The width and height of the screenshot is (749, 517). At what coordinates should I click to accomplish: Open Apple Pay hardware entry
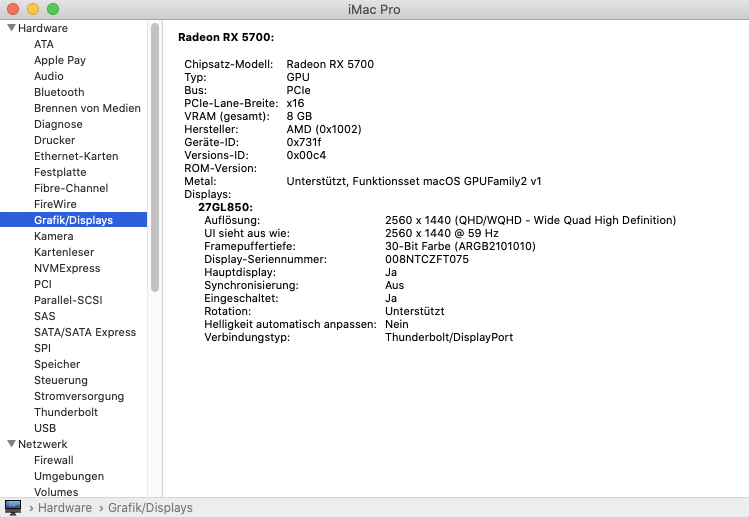tap(60, 60)
